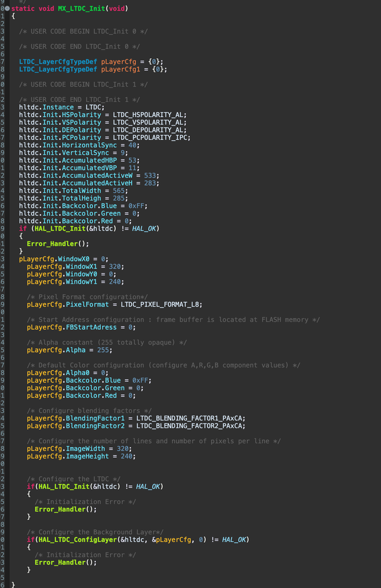The height and width of the screenshot is (588, 381).
Task: Click the frame buffer FLASH memory comment
Action: [x=173, y=320]
